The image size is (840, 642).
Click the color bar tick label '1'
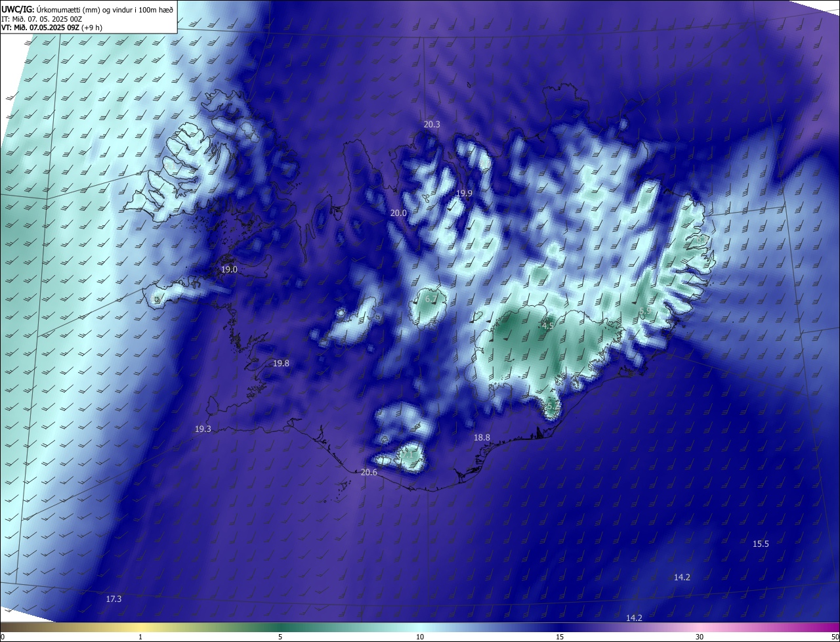point(140,637)
